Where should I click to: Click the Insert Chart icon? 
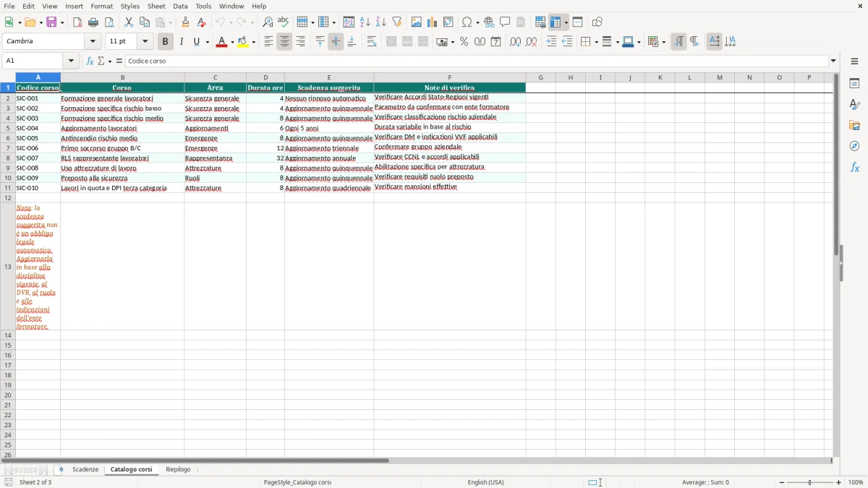433,22
